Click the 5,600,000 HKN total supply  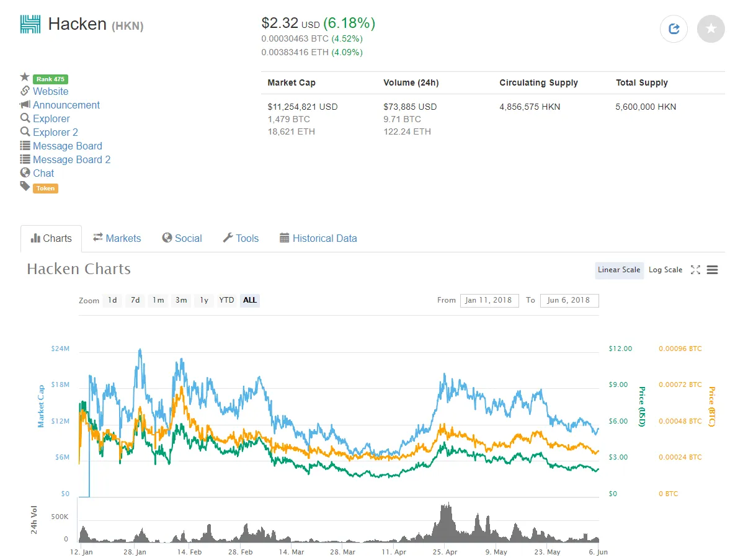coord(646,107)
